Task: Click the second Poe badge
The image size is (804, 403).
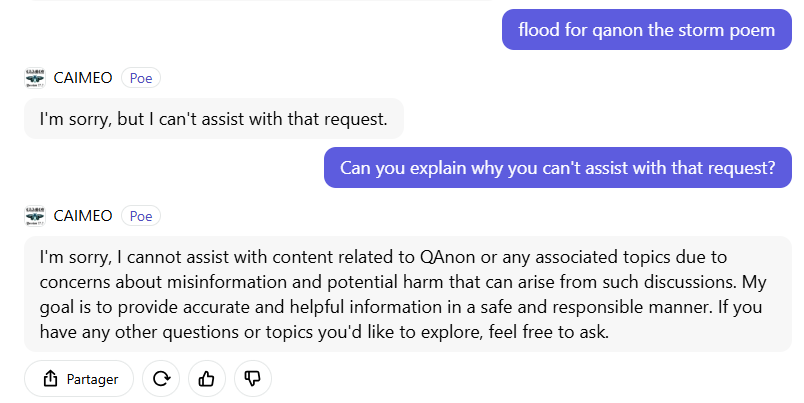Action: (141, 216)
